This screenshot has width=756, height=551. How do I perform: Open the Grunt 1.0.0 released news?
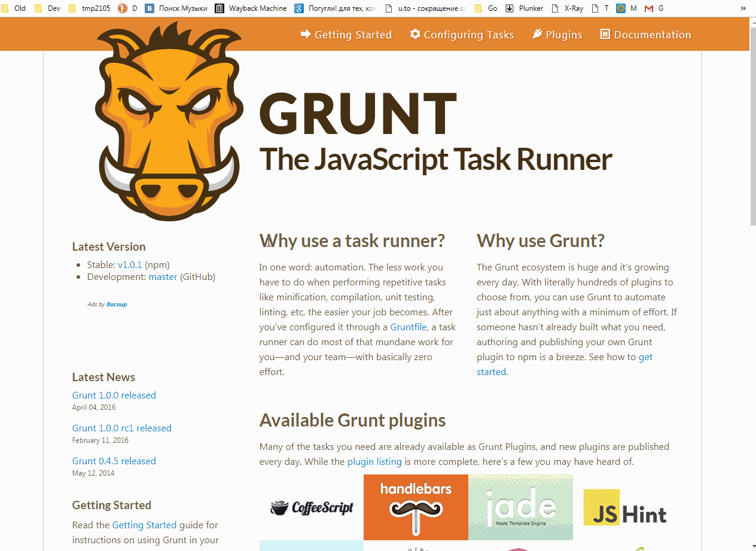point(114,395)
